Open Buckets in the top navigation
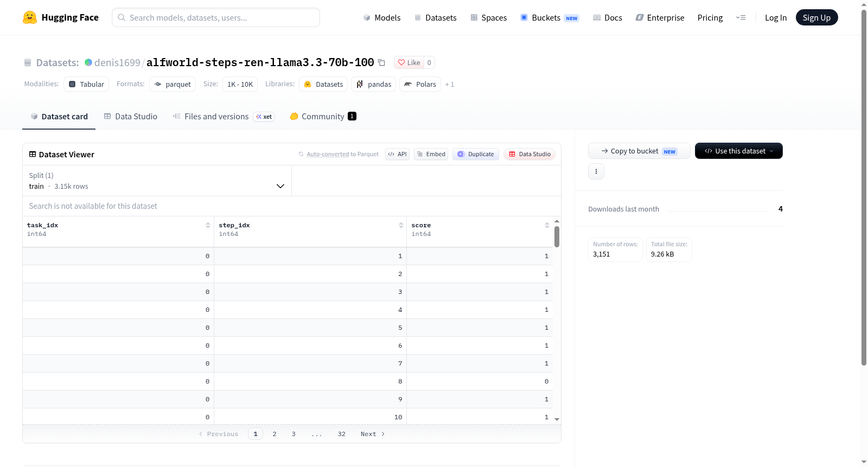The width and height of the screenshot is (868, 467). click(x=550, y=18)
